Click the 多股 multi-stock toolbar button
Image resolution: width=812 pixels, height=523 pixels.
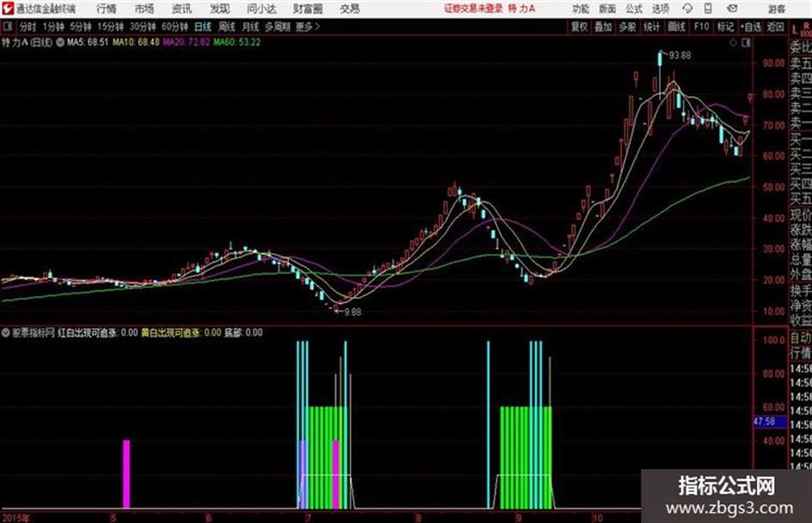coord(627,27)
